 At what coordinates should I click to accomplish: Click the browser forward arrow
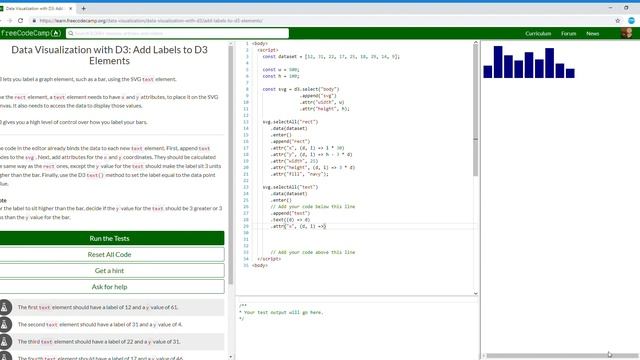(9, 20)
